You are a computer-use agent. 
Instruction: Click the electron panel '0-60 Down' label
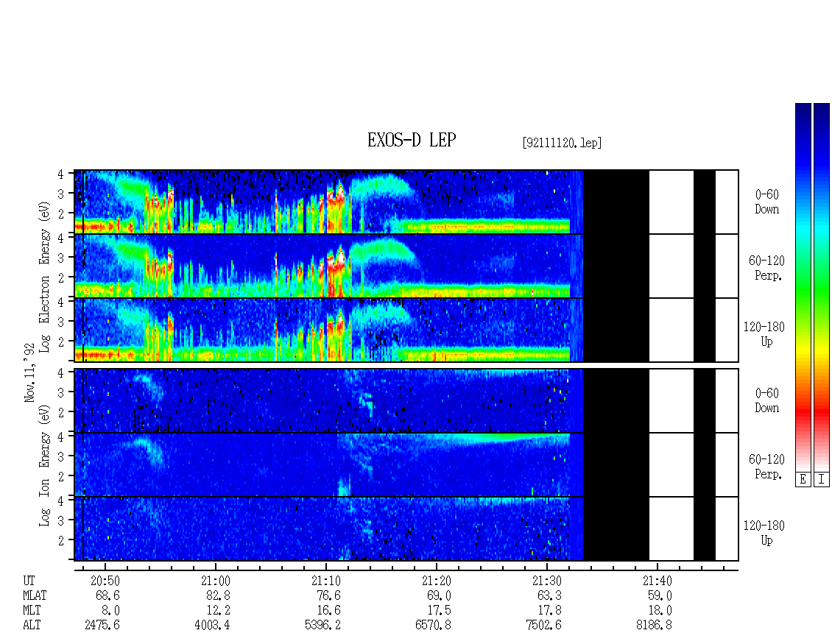coord(766,202)
